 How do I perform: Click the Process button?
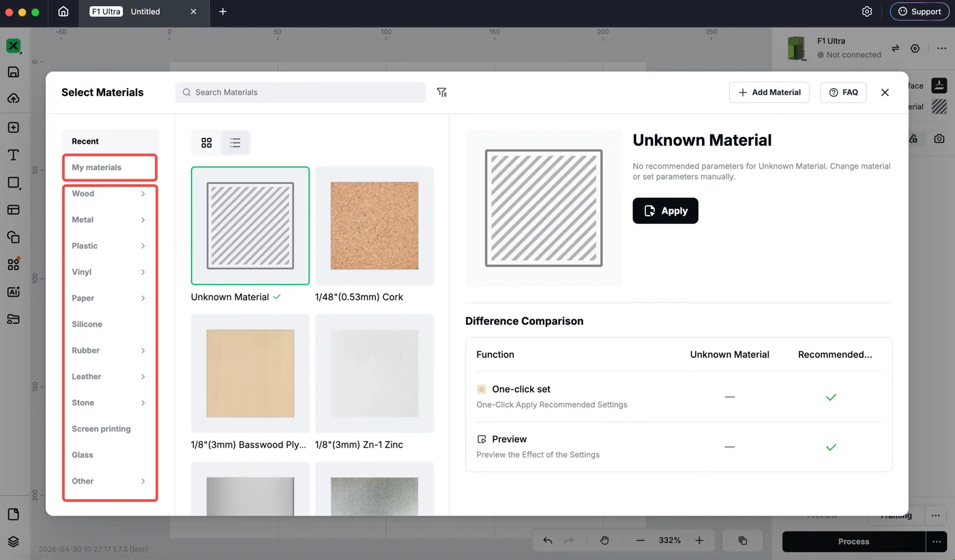[854, 542]
